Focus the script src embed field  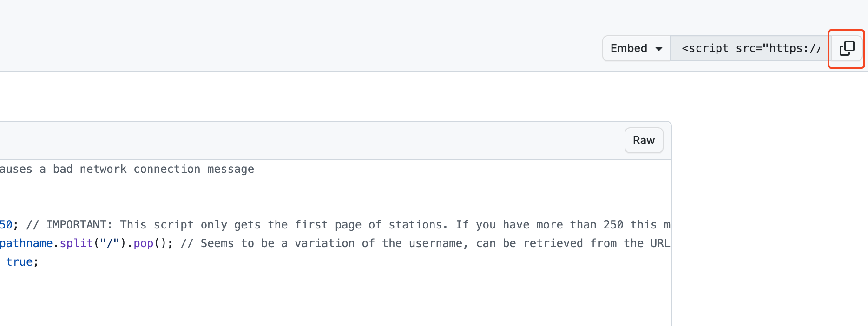coord(750,48)
